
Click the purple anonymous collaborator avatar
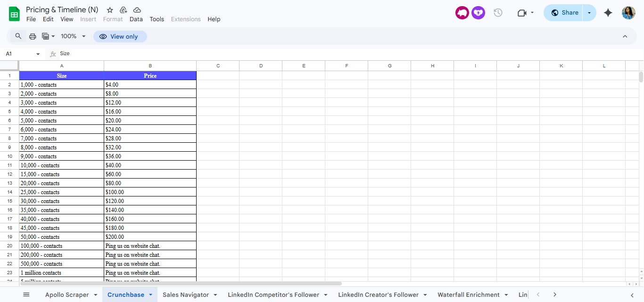478,13
